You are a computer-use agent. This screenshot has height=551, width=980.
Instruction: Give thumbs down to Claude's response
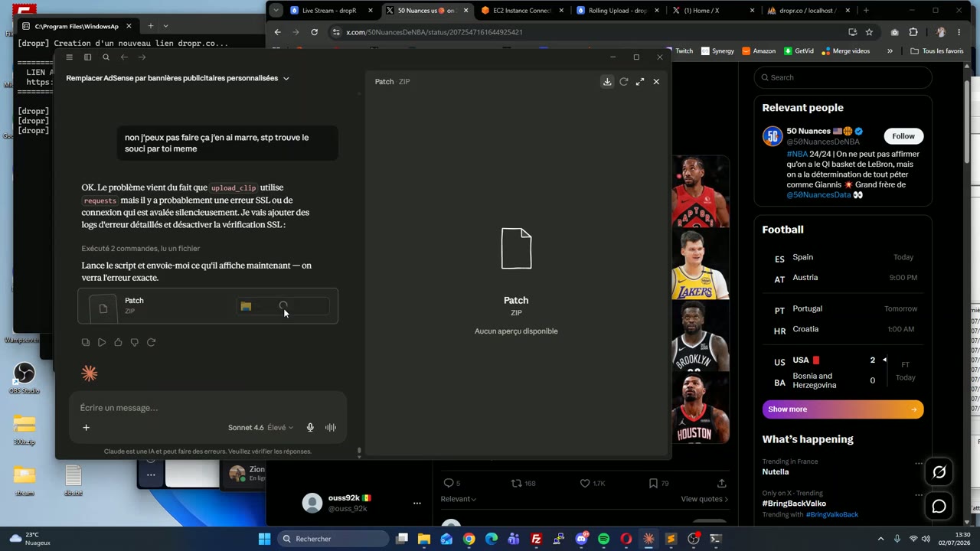pos(135,342)
